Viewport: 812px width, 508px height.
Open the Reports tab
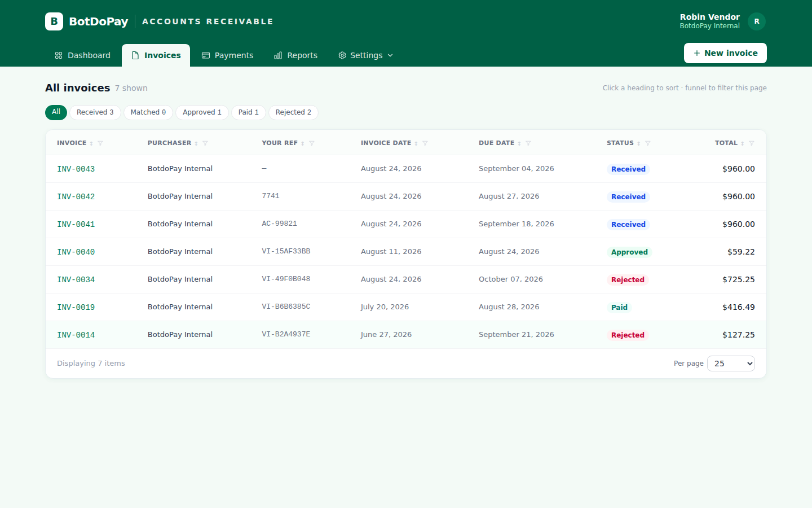(295, 55)
